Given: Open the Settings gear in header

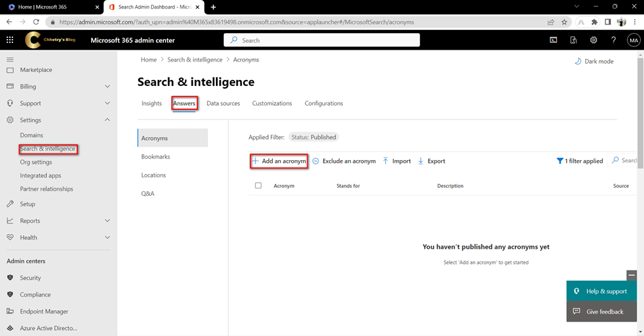Looking at the screenshot, I should click(594, 40).
